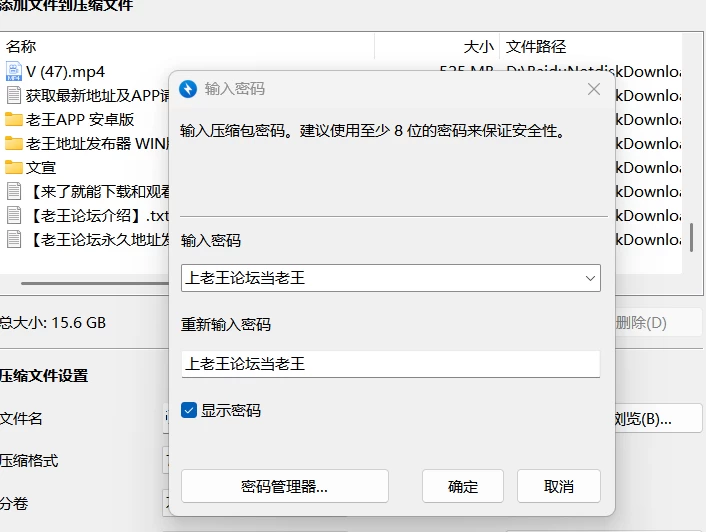Select the V (47).mp4 file name

point(65,72)
